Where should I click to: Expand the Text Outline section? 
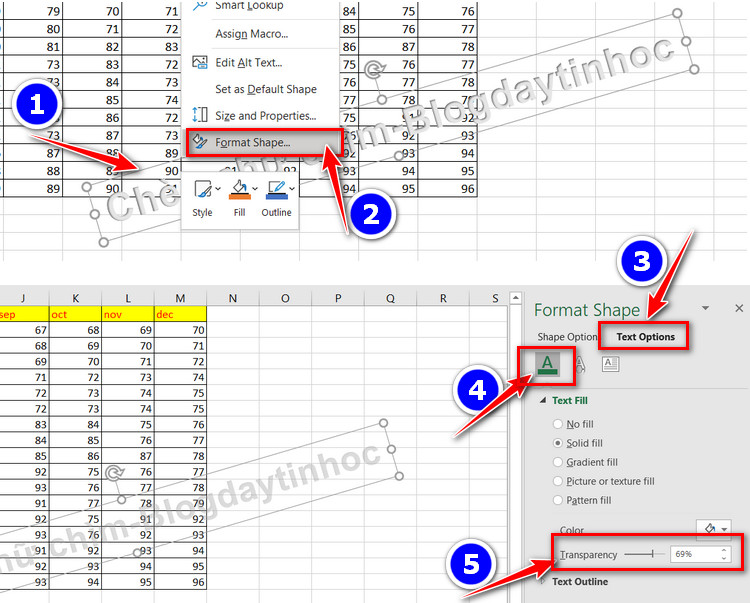(x=543, y=581)
